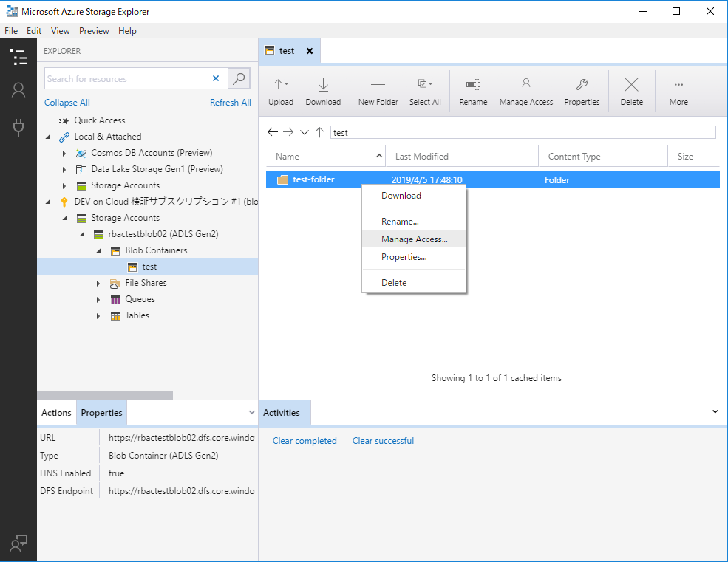Viewport: 728px width, 562px height.
Task: Click the Tables icon in the tree
Action: pyautogui.click(x=115, y=315)
